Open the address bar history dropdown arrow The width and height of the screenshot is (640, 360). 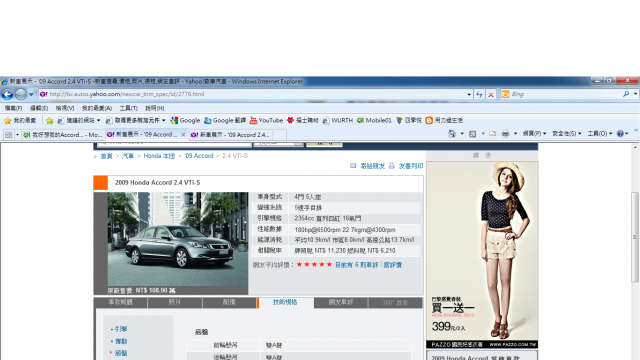tap(469, 94)
